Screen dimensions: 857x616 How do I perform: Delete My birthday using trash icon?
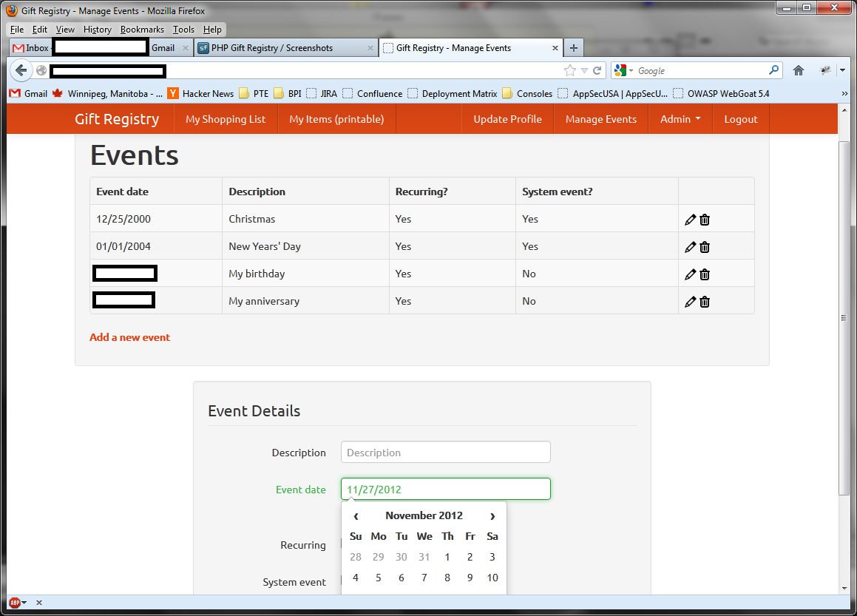point(704,274)
